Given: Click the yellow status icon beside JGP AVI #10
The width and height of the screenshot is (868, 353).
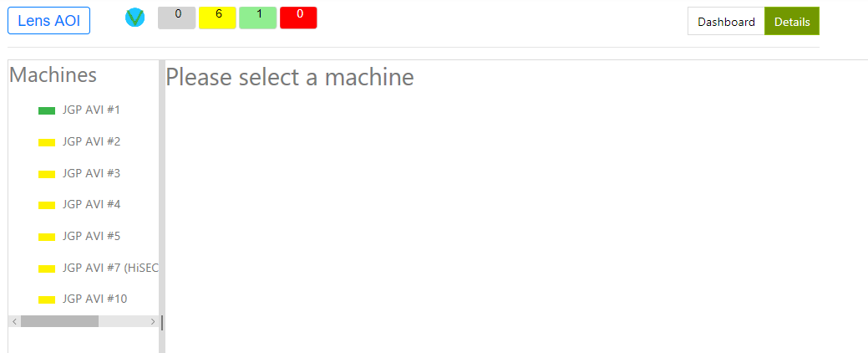Looking at the screenshot, I should click(x=47, y=299).
